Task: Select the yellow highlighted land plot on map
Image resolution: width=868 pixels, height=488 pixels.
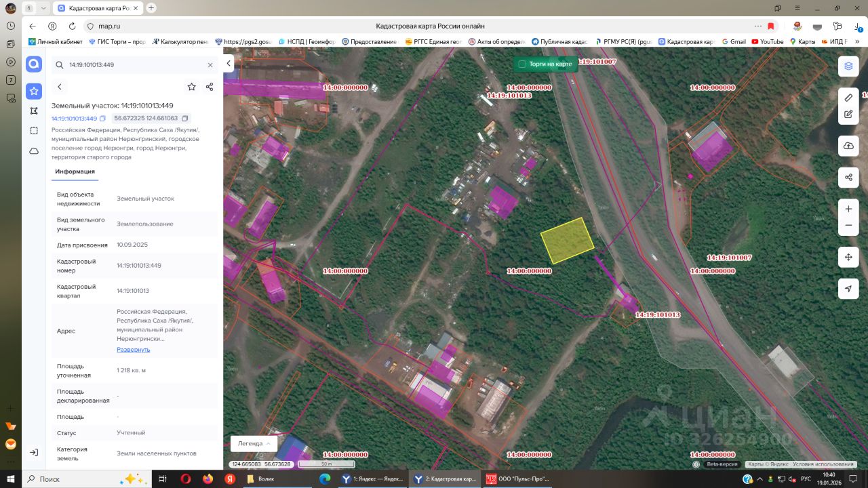Action: click(568, 241)
